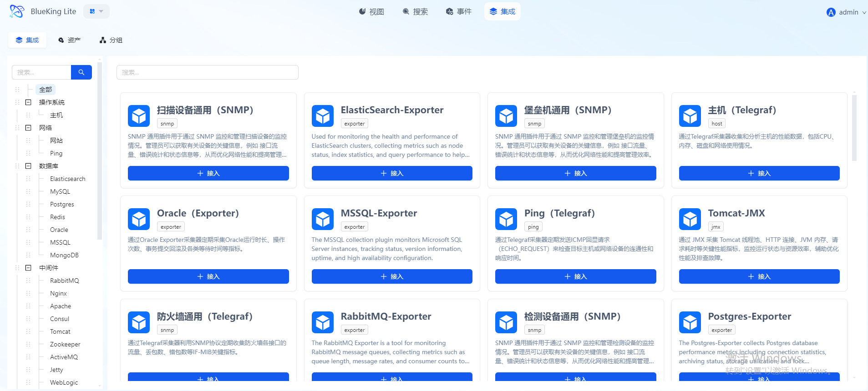Click the plugin list vertical scrollbar

pyautogui.click(x=854, y=128)
